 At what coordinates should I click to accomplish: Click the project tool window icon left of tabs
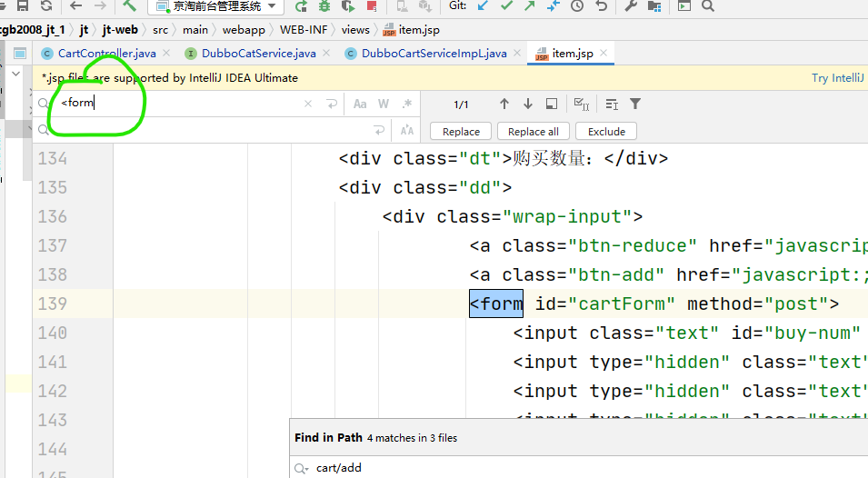tap(20, 53)
